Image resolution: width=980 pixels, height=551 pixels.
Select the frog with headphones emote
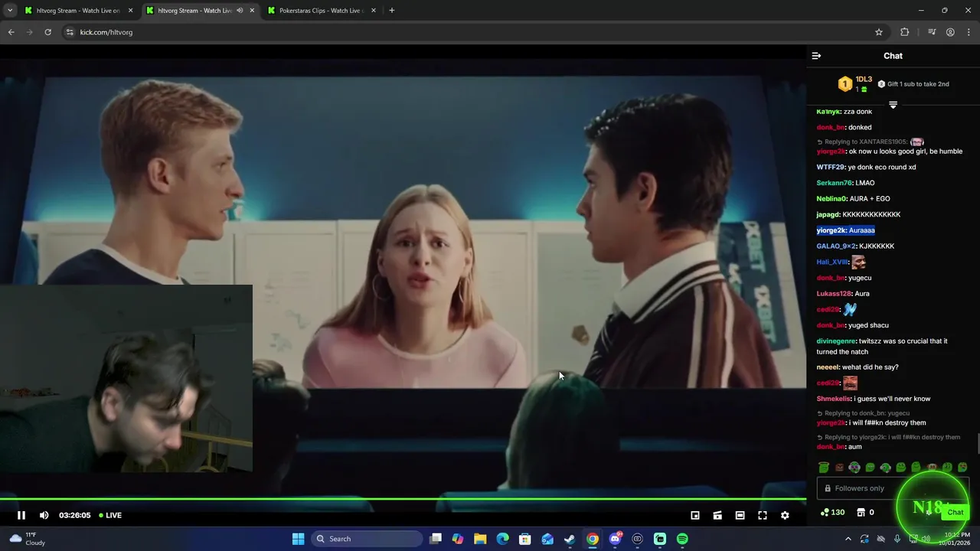click(886, 467)
